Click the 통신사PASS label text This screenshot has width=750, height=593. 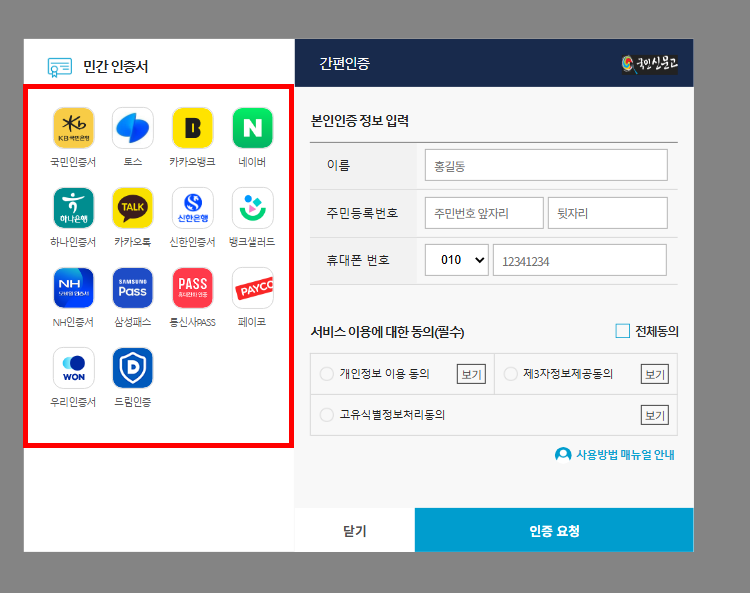point(192,322)
